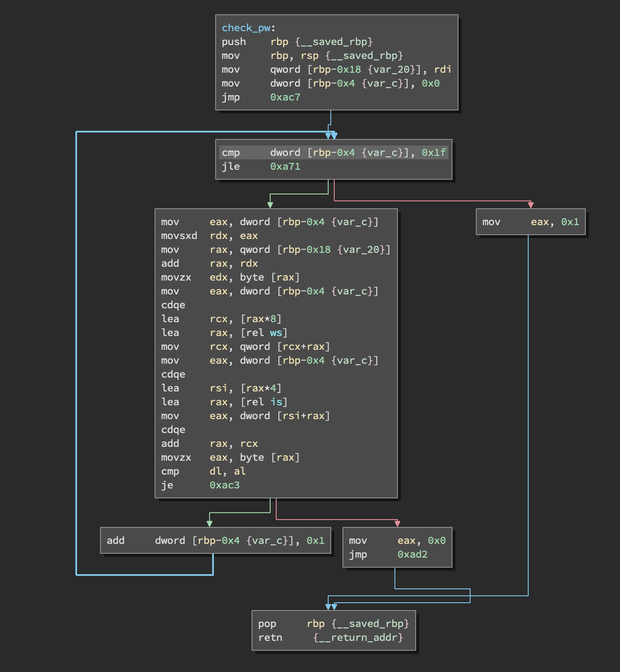Select the lea rsi, [rax*4] line
Screen dimensions: 620x672
[221, 388]
